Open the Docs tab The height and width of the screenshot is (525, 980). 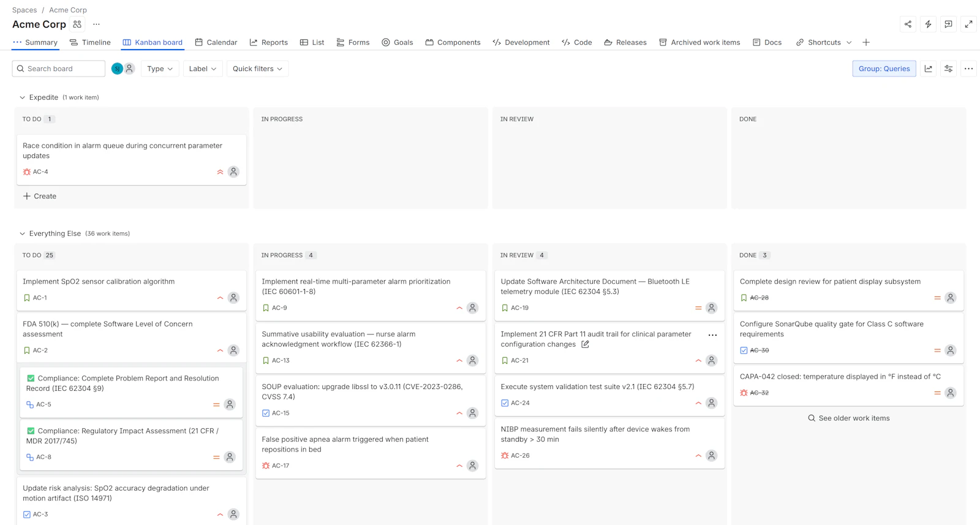(767, 42)
